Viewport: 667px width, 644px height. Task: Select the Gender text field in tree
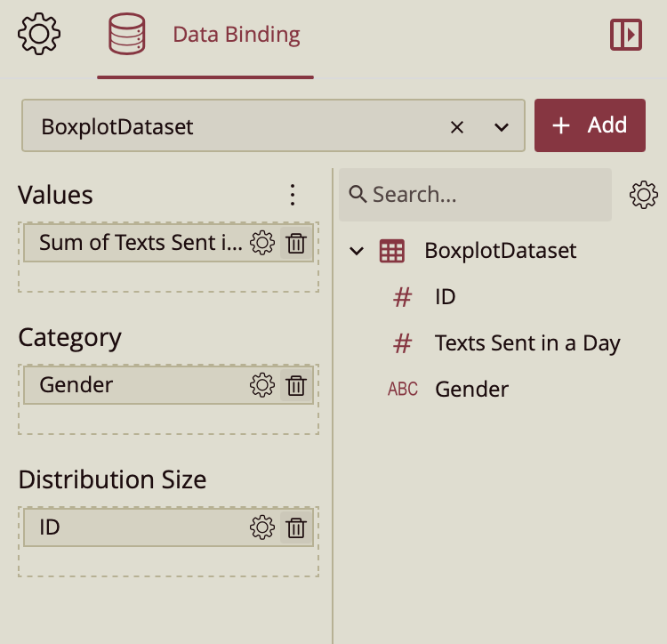[471, 389]
